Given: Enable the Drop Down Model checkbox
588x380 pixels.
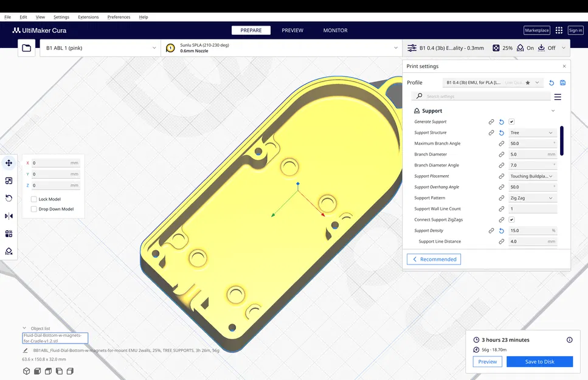Looking at the screenshot, I should [x=34, y=209].
